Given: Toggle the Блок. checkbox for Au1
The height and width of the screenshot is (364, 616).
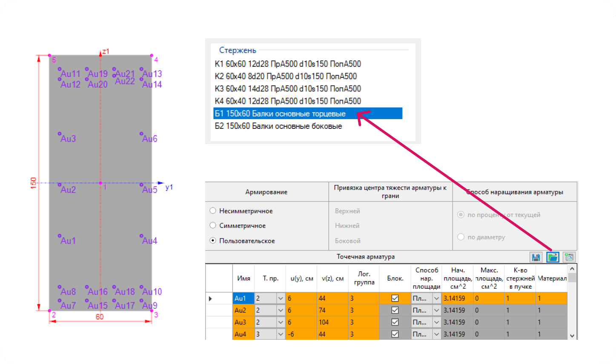Looking at the screenshot, I should [395, 299].
